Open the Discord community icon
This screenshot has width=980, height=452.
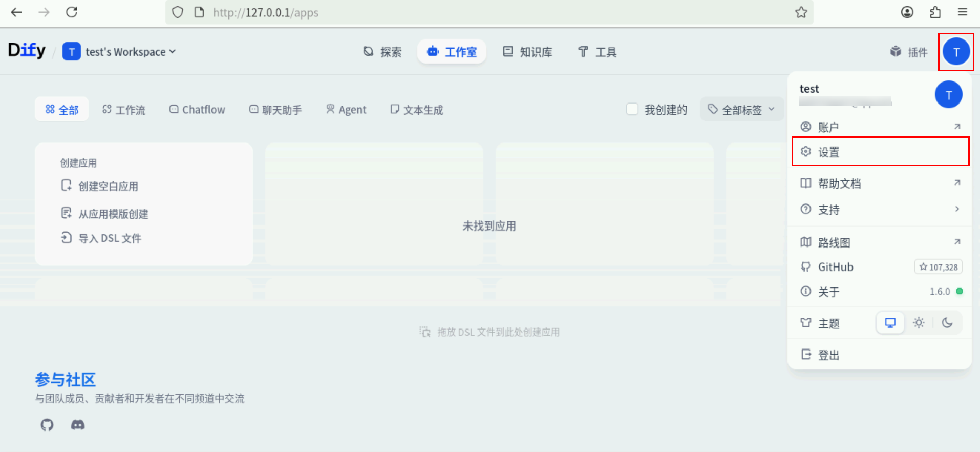[78, 425]
